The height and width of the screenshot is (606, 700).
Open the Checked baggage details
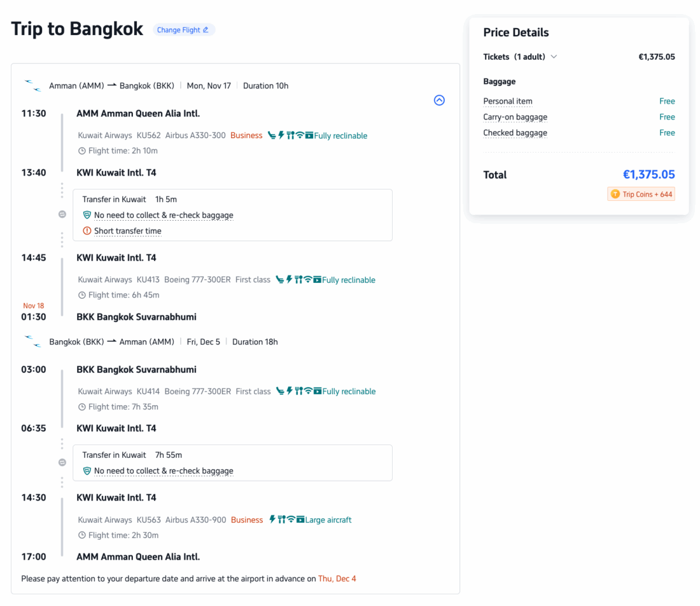pyautogui.click(x=515, y=133)
